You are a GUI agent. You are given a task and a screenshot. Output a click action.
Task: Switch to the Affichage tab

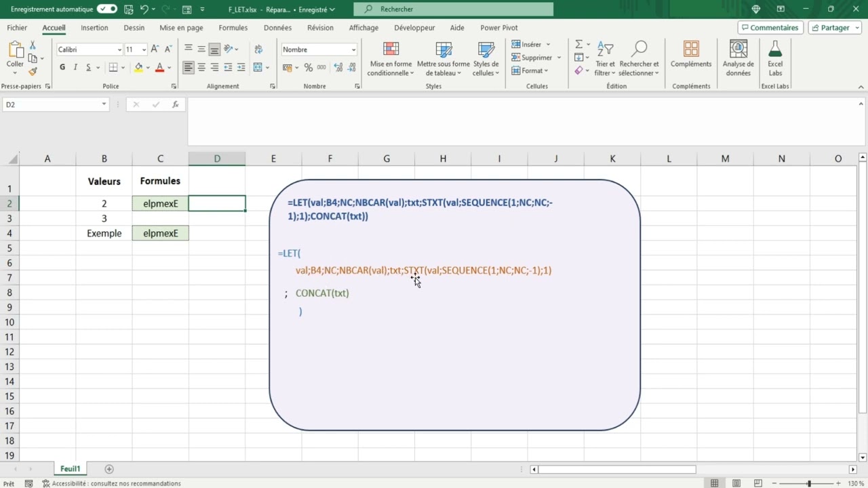pos(363,28)
